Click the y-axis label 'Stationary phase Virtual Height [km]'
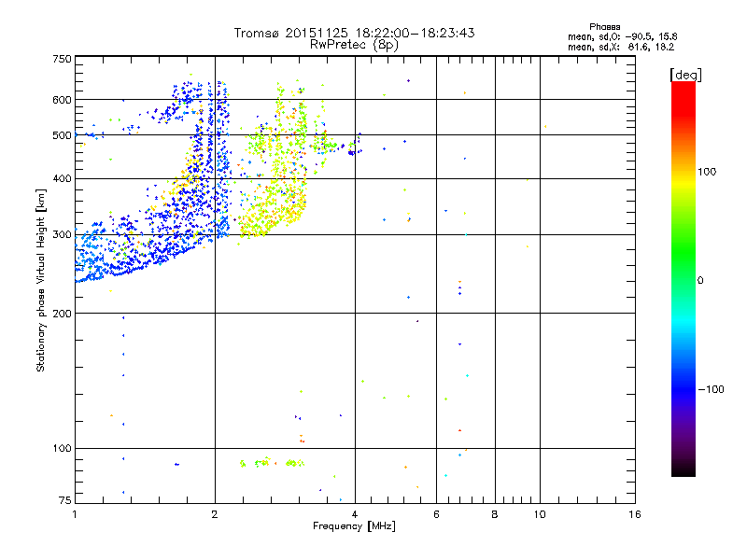 tap(40, 280)
